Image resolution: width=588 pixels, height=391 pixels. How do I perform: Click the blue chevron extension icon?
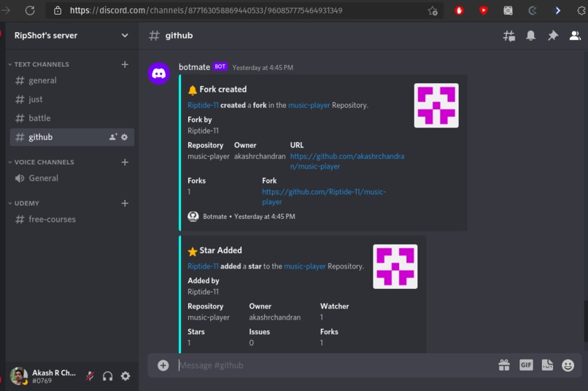click(557, 10)
